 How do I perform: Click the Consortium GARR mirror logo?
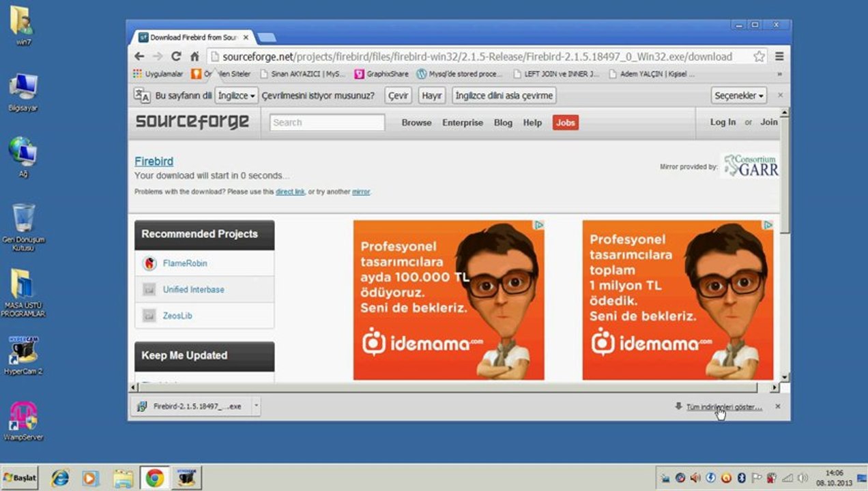tap(750, 166)
